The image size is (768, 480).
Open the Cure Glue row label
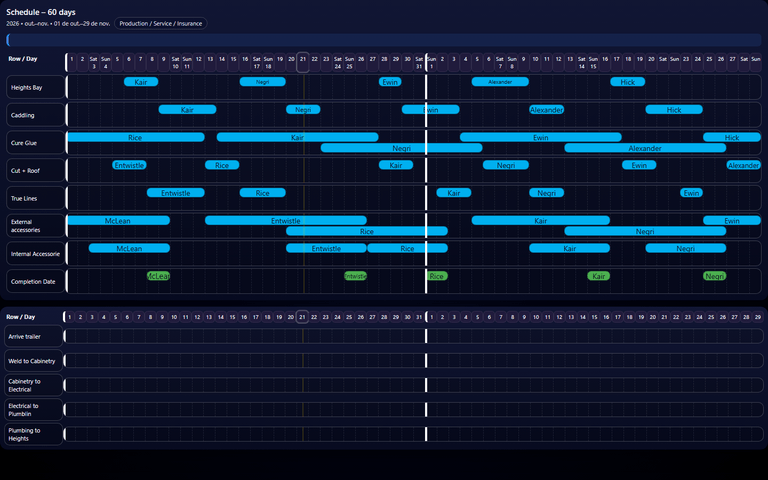pos(36,143)
